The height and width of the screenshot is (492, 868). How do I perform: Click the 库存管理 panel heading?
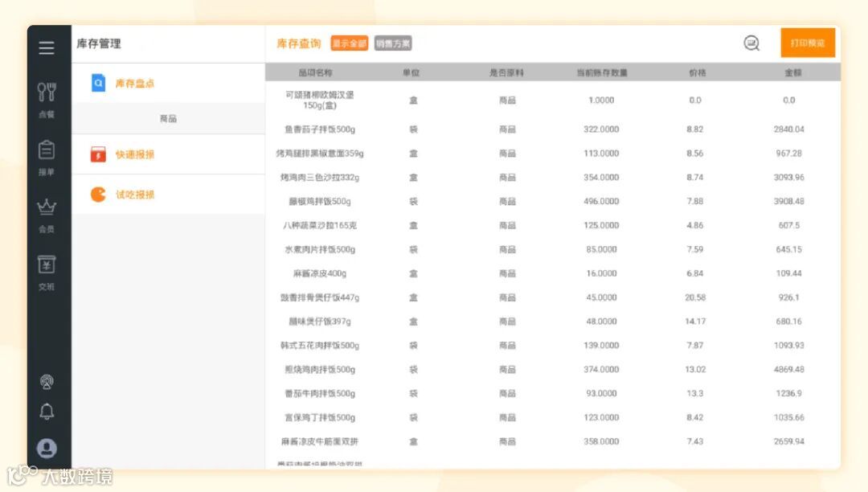[99, 43]
